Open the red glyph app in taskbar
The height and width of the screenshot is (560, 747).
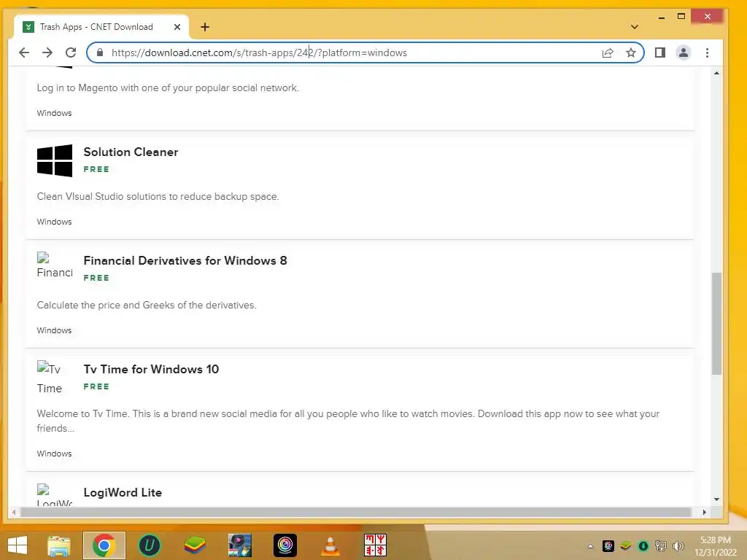[x=376, y=545]
